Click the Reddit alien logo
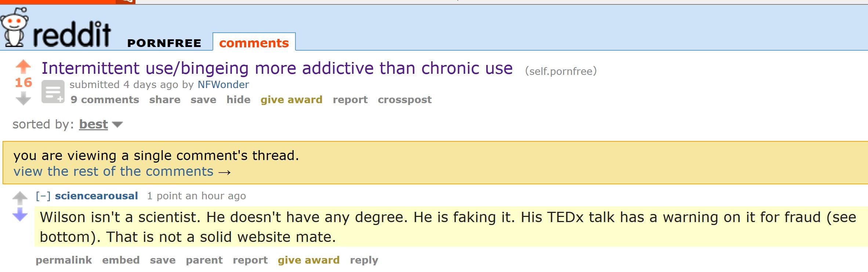Image resolution: width=868 pixels, height=272 pixels. (15, 28)
